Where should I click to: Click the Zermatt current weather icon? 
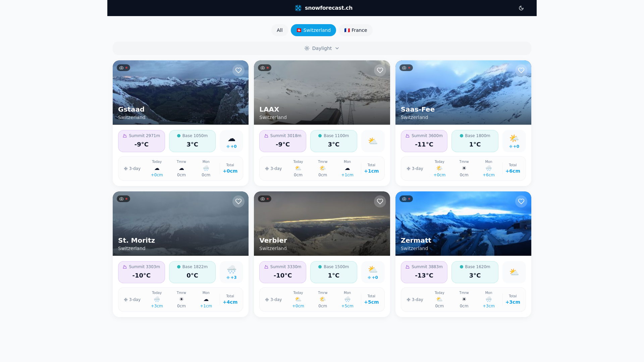point(514,272)
